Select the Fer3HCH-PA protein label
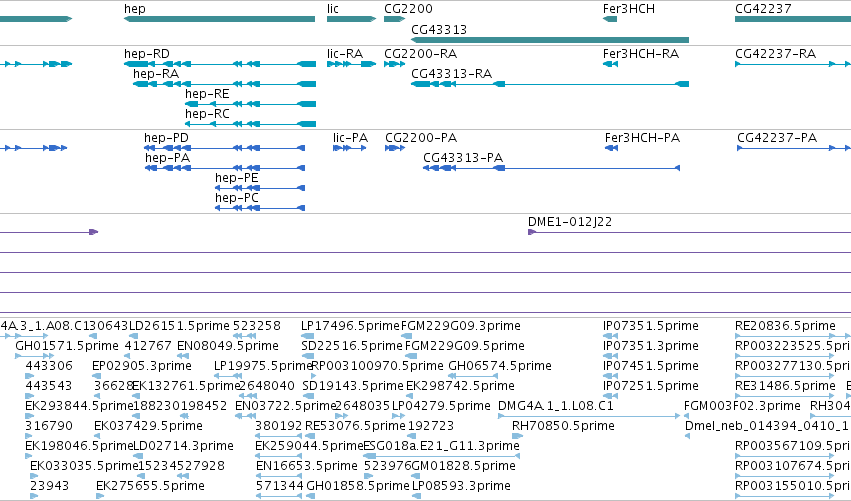This screenshot has height=501, width=851. (x=643, y=138)
